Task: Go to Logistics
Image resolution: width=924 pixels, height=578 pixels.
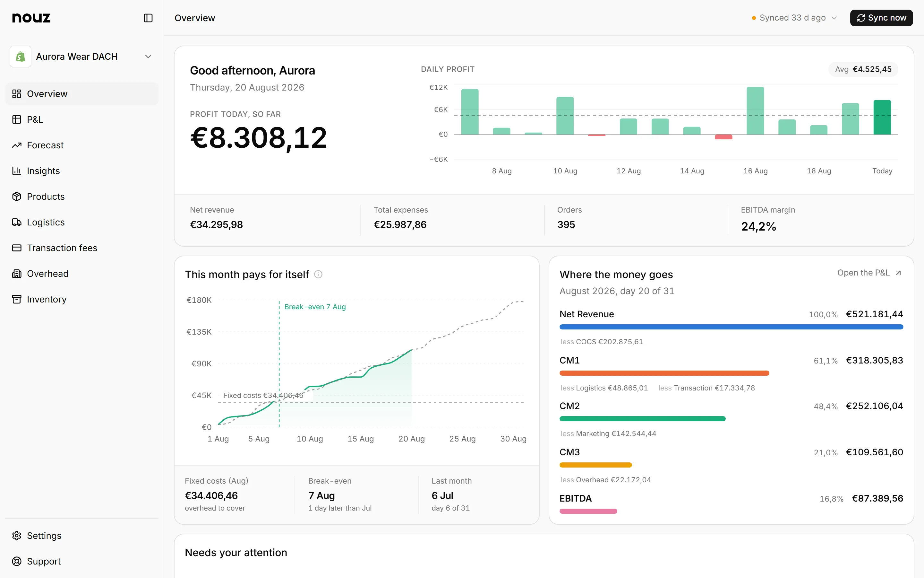Action: pyautogui.click(x=82, y=222)
